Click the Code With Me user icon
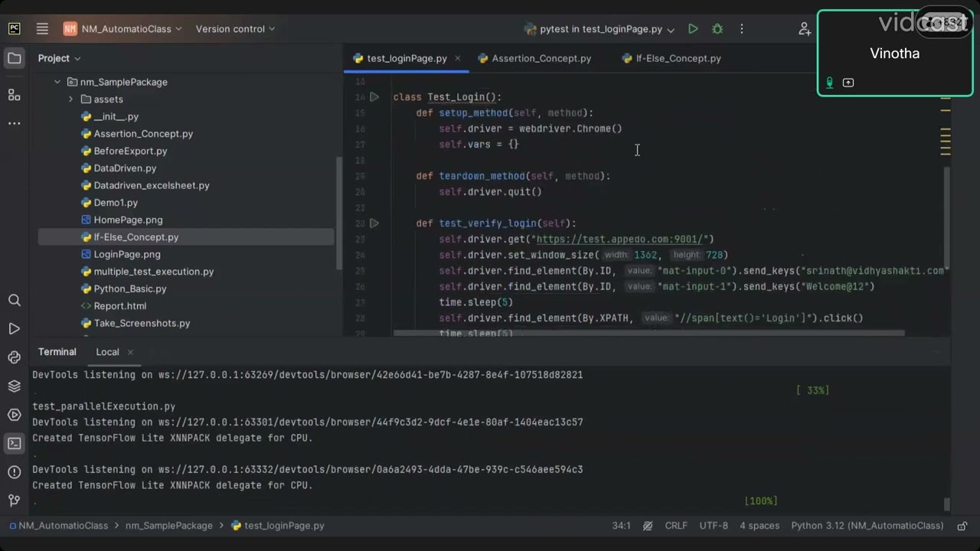Screen dimensions: 980x551 805,29
